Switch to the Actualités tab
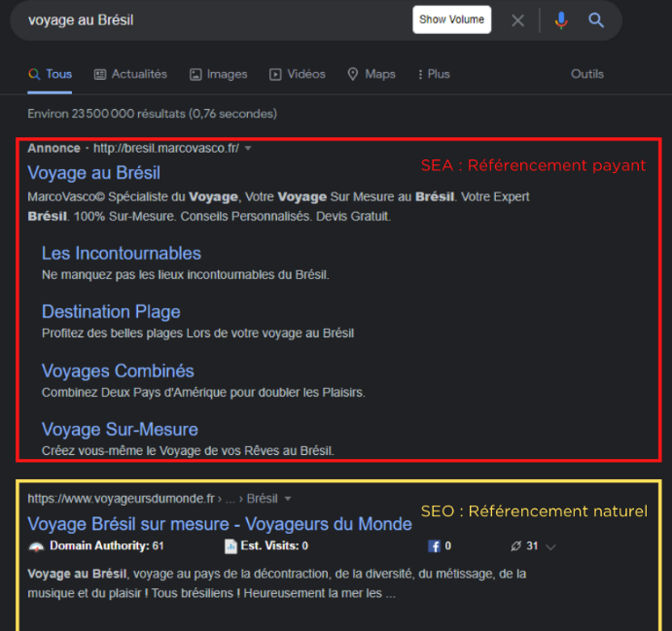The height and width of the screenshot is (631, 672). pos(130,74)
